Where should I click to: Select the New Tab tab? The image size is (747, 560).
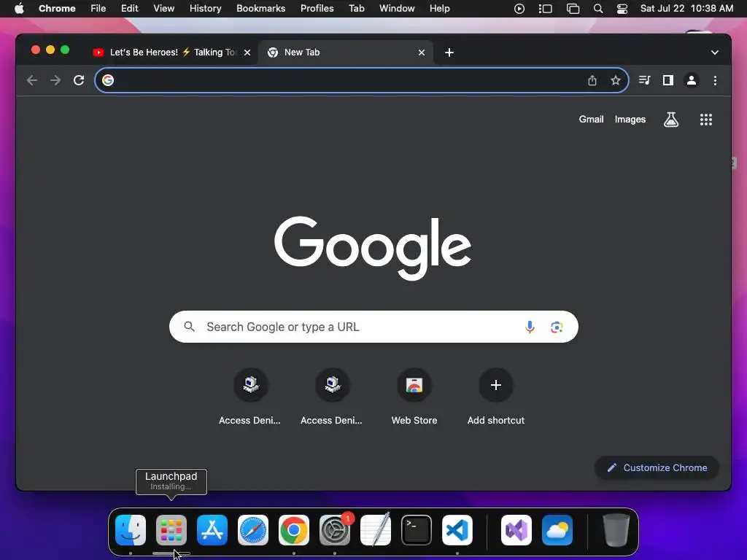pos(345,52)
